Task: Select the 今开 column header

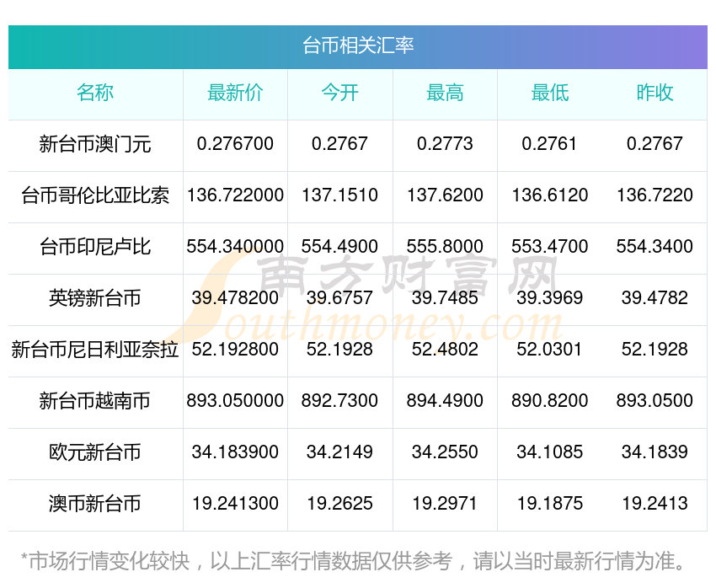Action: (x=340, y=93)
